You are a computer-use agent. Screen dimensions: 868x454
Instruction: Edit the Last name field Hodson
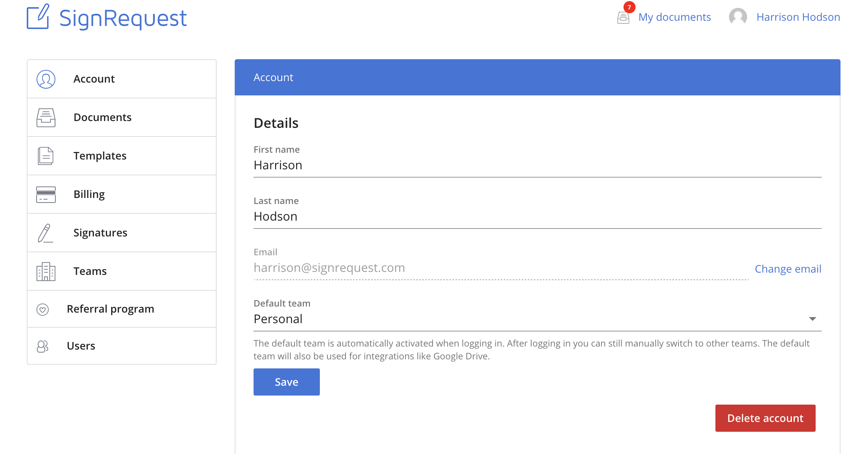tap(537, 217)
